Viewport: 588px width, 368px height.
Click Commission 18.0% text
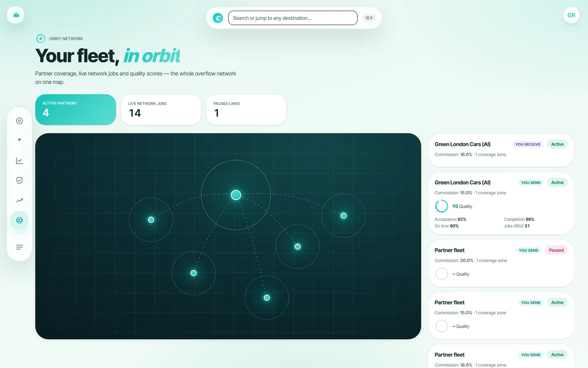coord(454,365)
